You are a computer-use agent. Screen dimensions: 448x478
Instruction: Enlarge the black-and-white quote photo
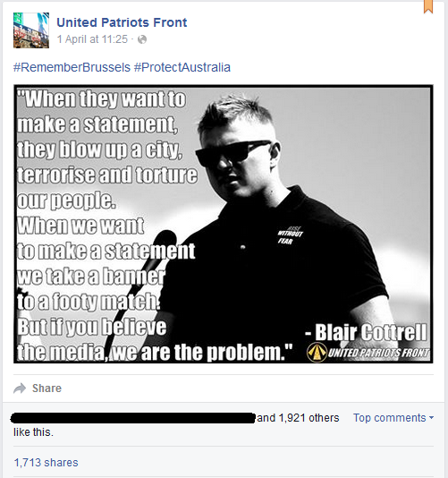224,224
